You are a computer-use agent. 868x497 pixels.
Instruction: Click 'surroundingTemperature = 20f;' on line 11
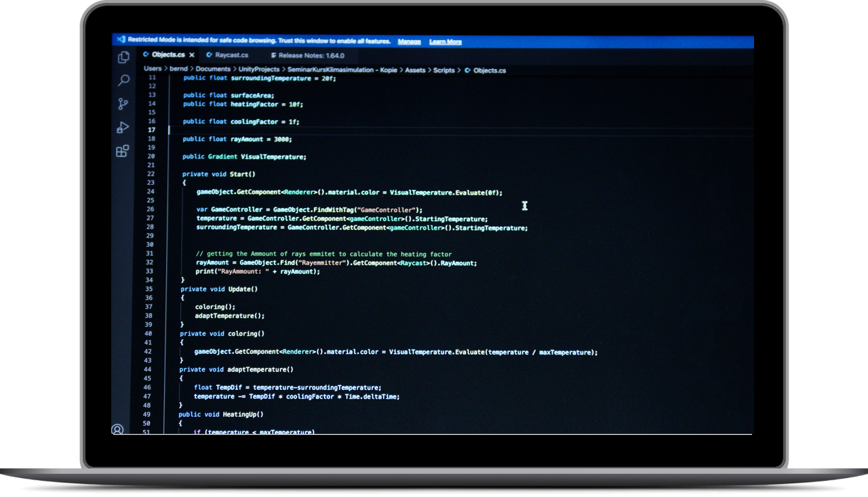[283, 78]
